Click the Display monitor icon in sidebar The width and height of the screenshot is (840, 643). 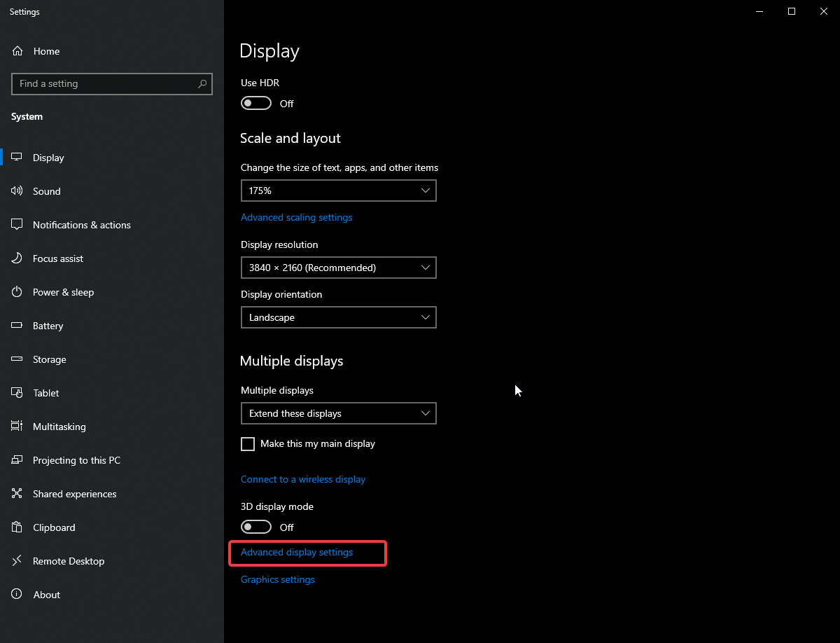click(x=17, y=158)
